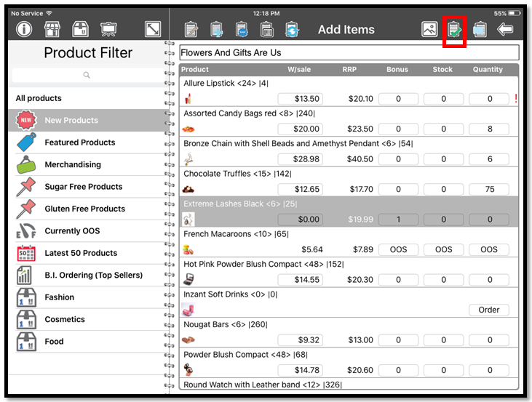Image resolution: width=532 pixels, height=402 pixels.
Task: Tap Allure Lipstick quantity field
Action: (489, 99)
